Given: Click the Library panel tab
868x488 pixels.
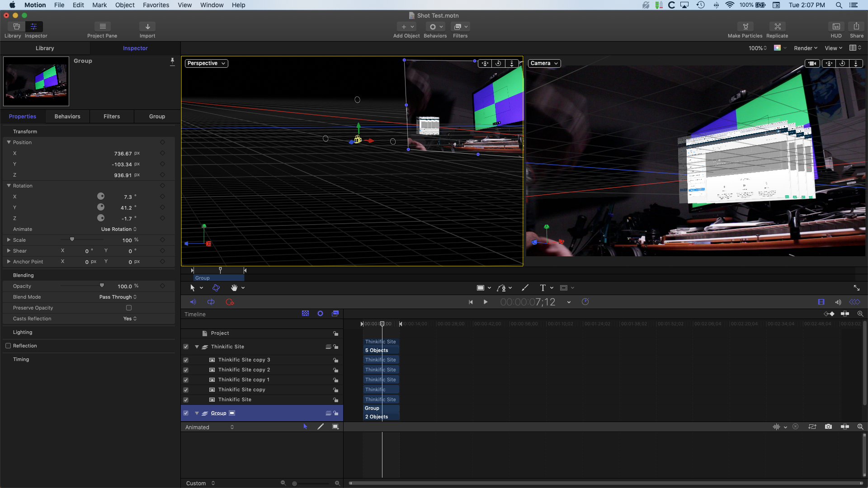Looking at the screenshot, I should click(45, 48).
